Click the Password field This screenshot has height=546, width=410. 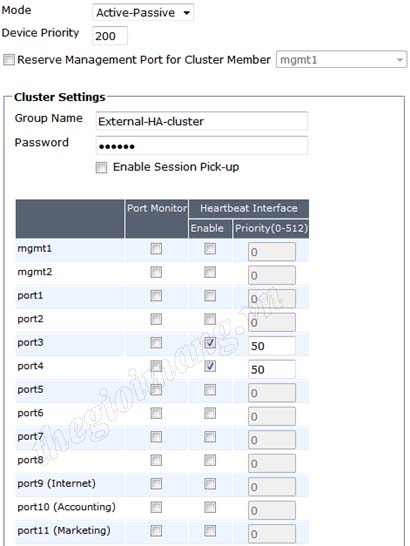(202, 146)
